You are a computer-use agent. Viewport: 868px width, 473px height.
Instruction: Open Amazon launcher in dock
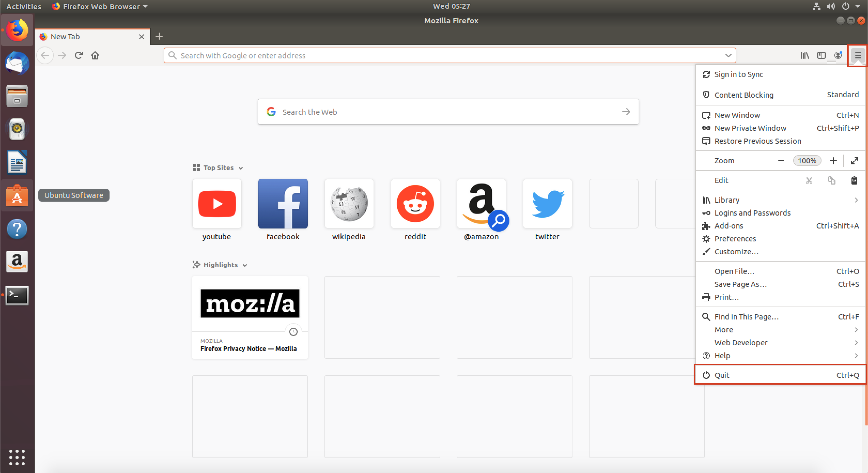[17, 262]
